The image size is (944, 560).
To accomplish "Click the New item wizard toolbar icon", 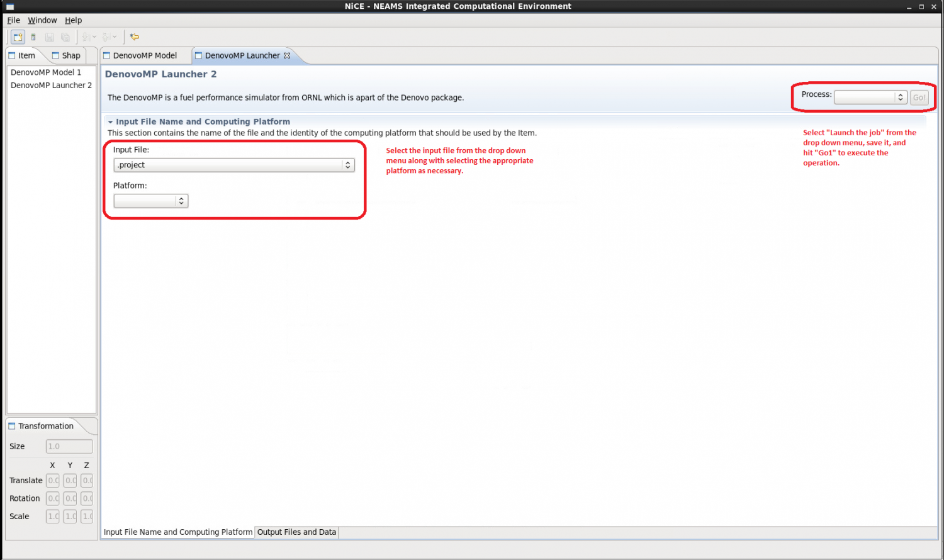I will tap(18, 37).
